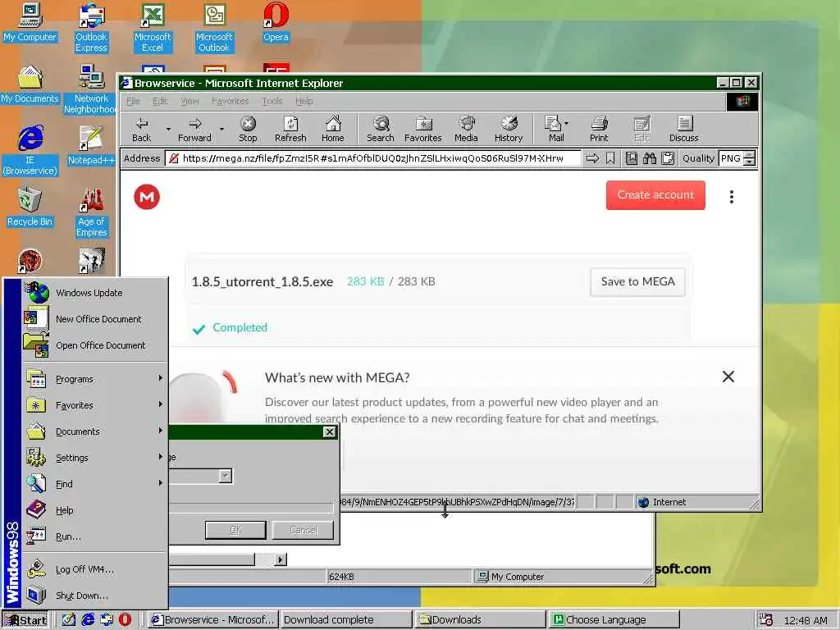Open the History toolbar button
This screenshot has height=630, width=840.
509,129
